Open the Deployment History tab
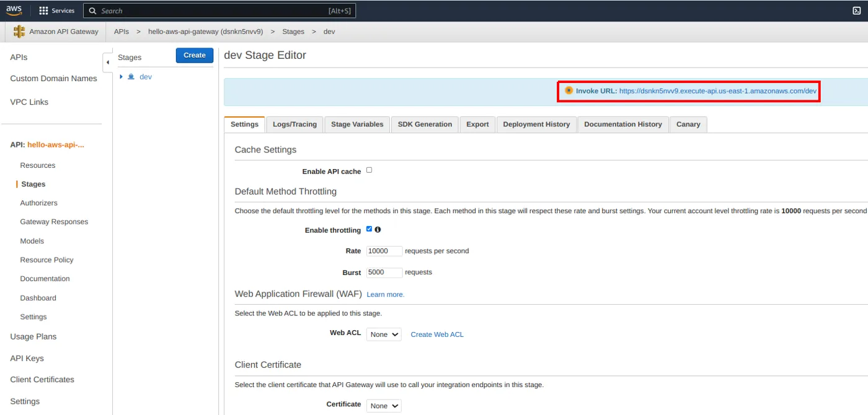Image resolution: width=868 pixels, height=415 pixels. pos(536,124)
